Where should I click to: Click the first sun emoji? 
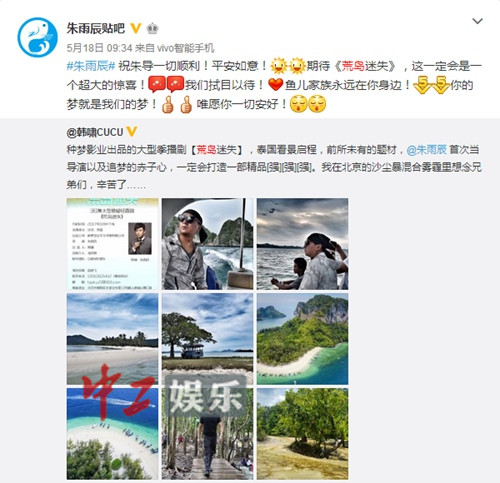click(278, 66)
